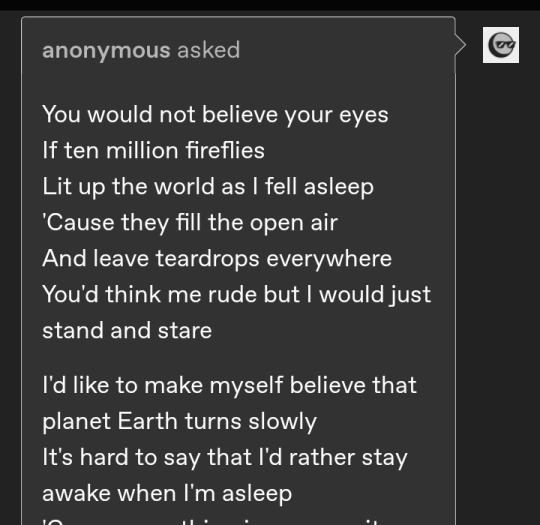The width and height of the screenshot is (540, 525).
Task: Click the word "everywhere" in the lyrics
Action: point(329,259)
